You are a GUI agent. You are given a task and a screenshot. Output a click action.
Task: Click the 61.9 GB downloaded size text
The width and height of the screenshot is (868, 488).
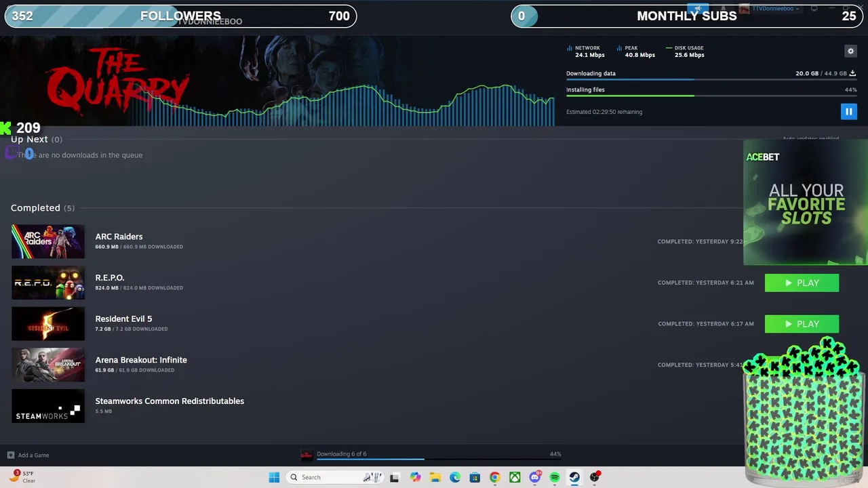[135, 370]
